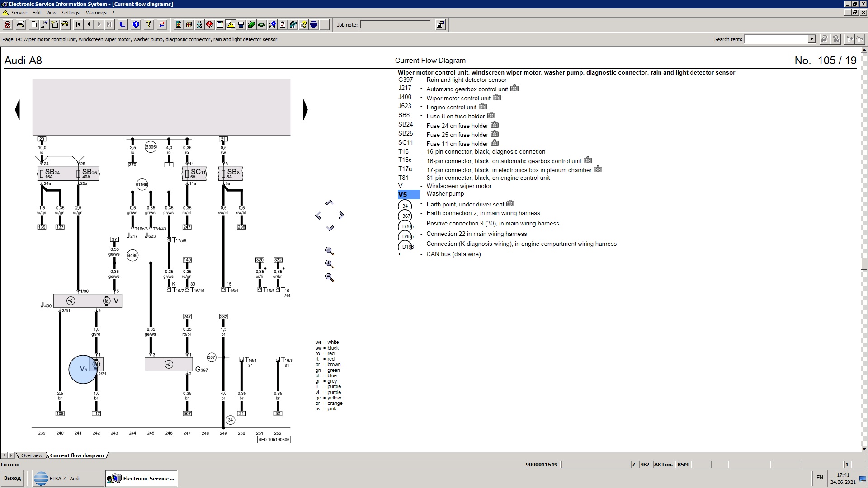
Task: Open the Search term dropdown arrow
Action: (811, 39)
